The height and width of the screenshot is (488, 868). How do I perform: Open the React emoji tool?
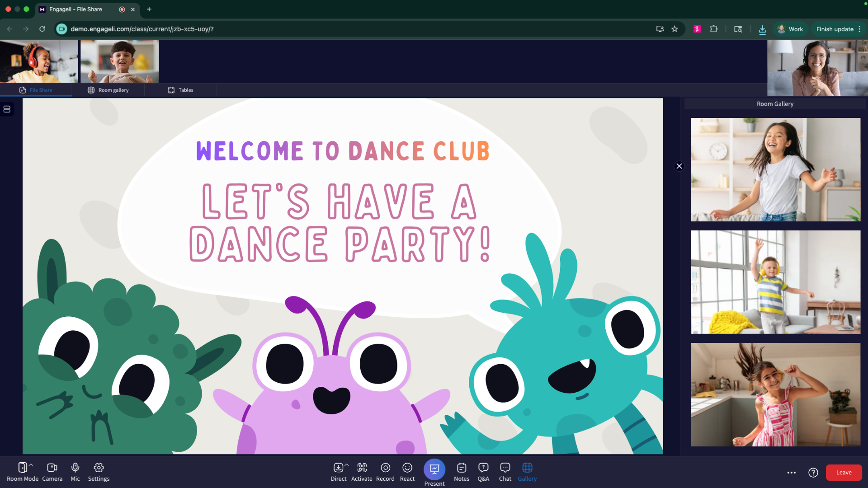pyautogui.click(x=407, y=470)
